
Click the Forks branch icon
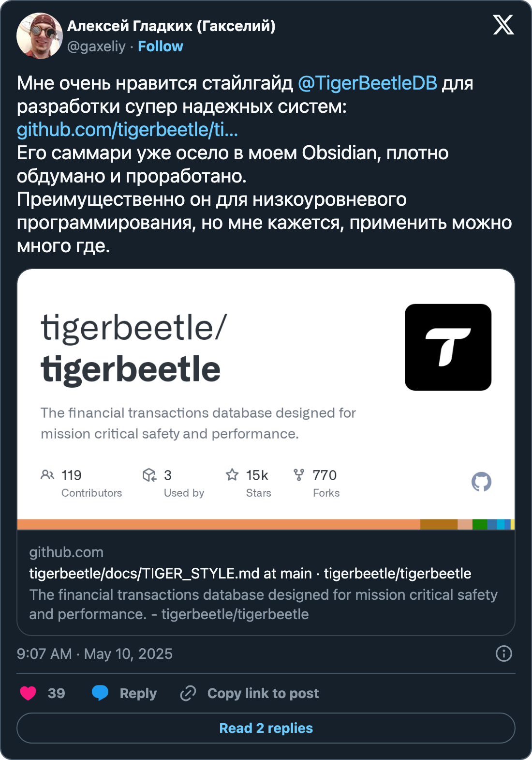coord(298,475)
